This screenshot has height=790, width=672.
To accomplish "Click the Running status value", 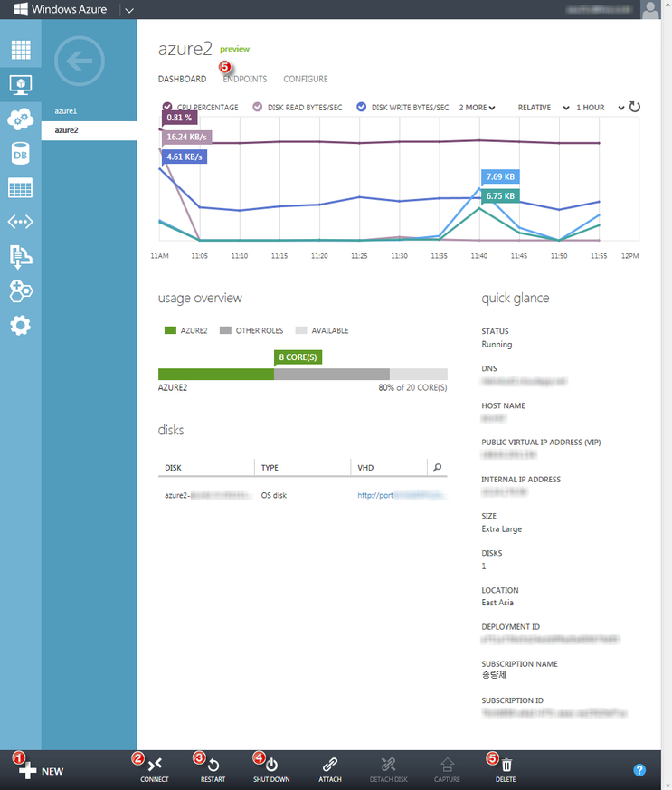I will 497,344.
